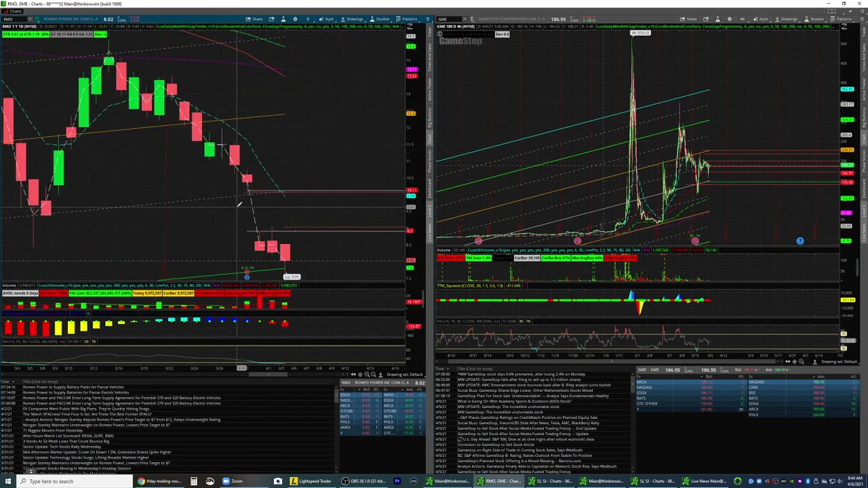
Task: Open Drawing set: Default below RMO chart
Action: tap(405, 374)
